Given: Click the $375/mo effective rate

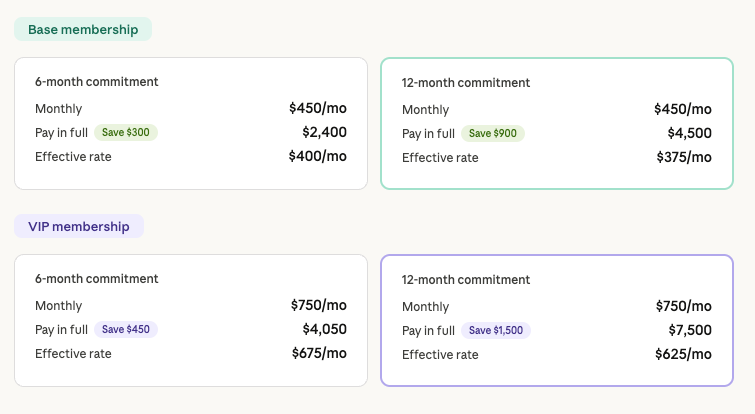Looking at the screenshot, I should pos(683,157).
